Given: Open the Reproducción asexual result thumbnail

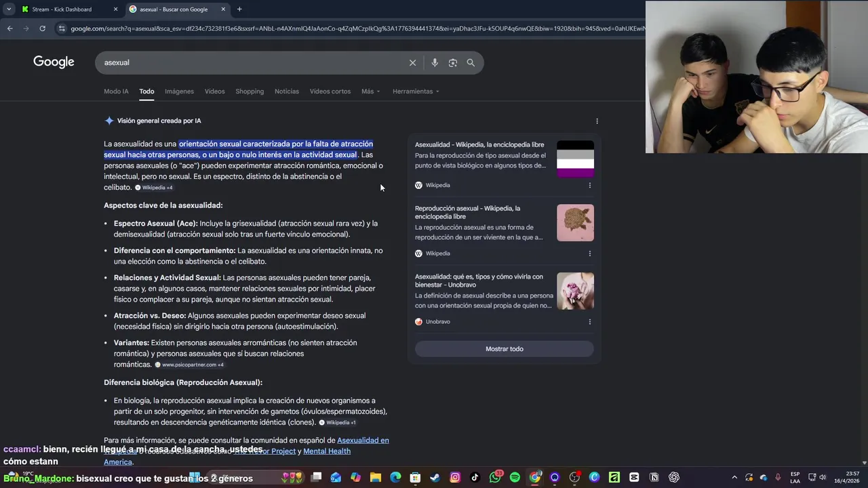Looking at the screenshot, I should click(575, 223).
